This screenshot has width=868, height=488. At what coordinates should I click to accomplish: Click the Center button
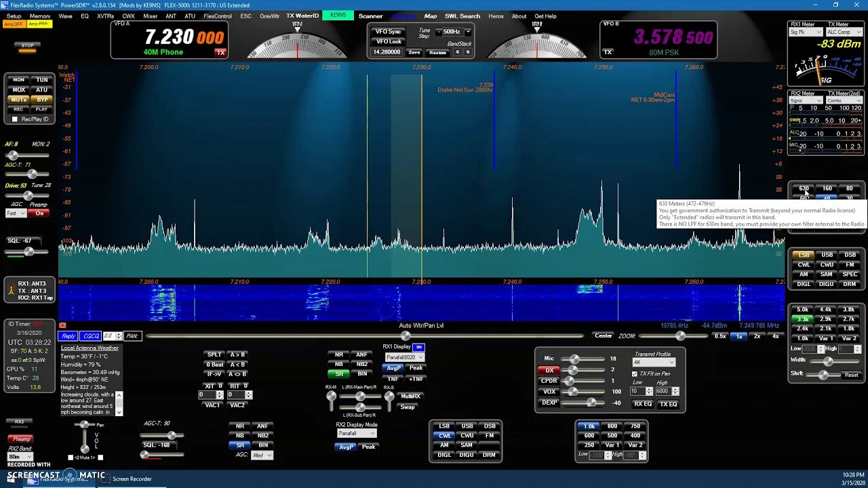(603, 336)
